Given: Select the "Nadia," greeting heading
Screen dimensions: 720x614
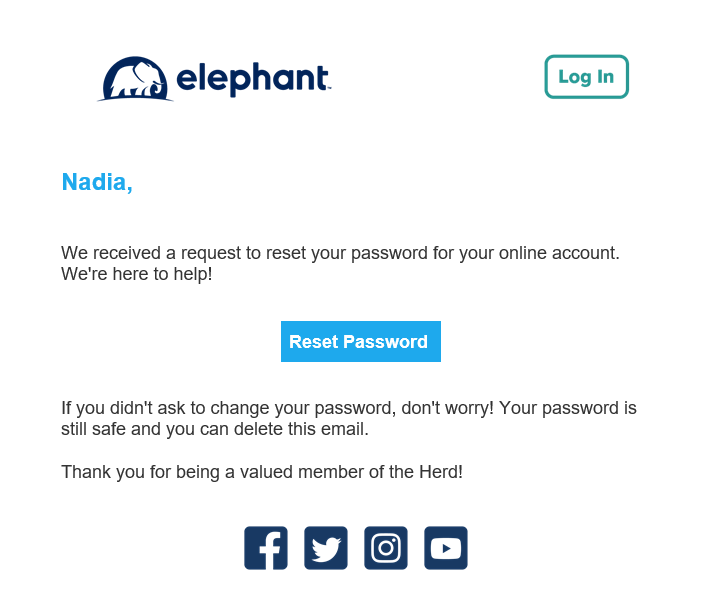Looking at the screenshot, I should (x=97, y=182).
